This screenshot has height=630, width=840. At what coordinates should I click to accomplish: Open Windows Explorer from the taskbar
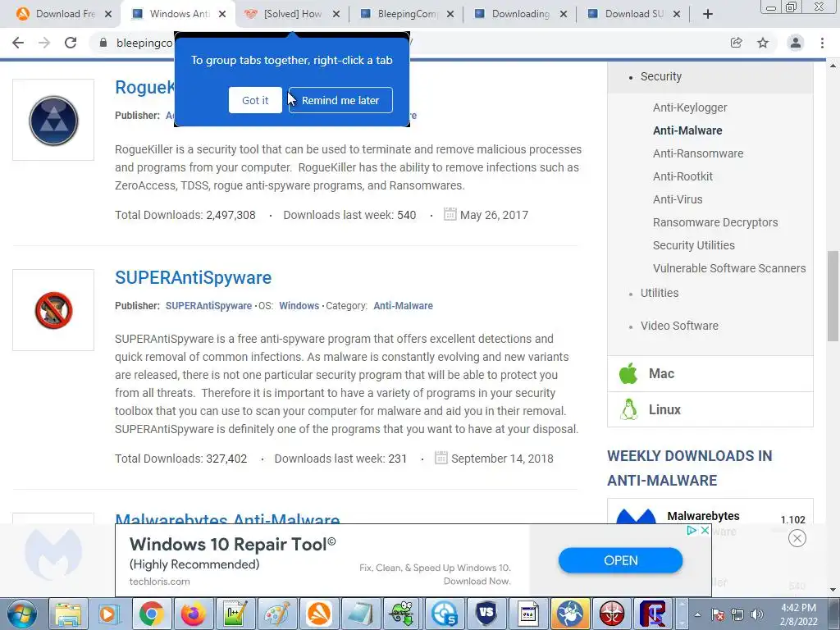pos(68,614)
